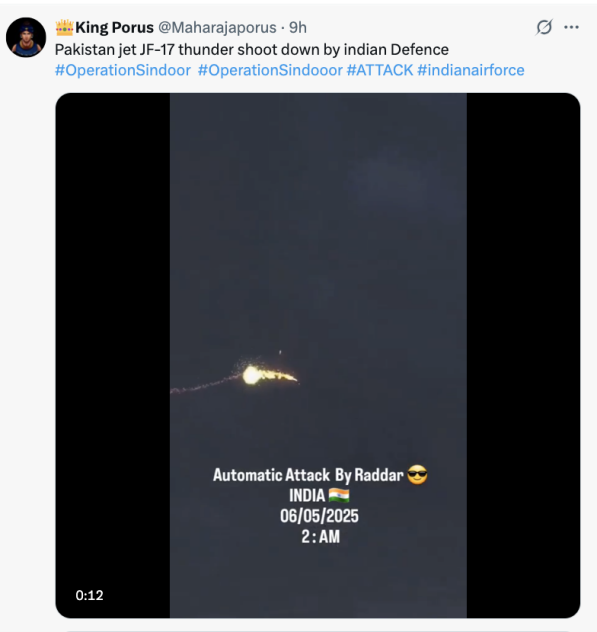Open the #OperationSindoor hashtag
The height and width of the screenshot is (632, 597).
tap(123, 70)
